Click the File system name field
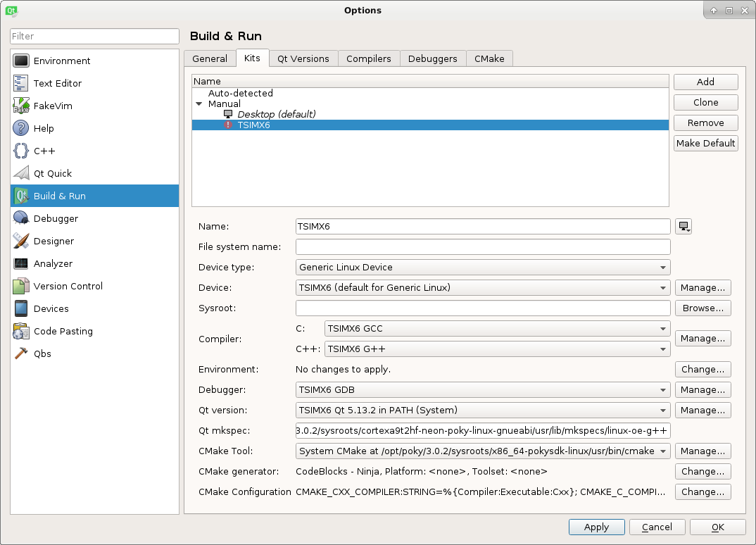Screen dimensions: 756x545 pos(483,247)
